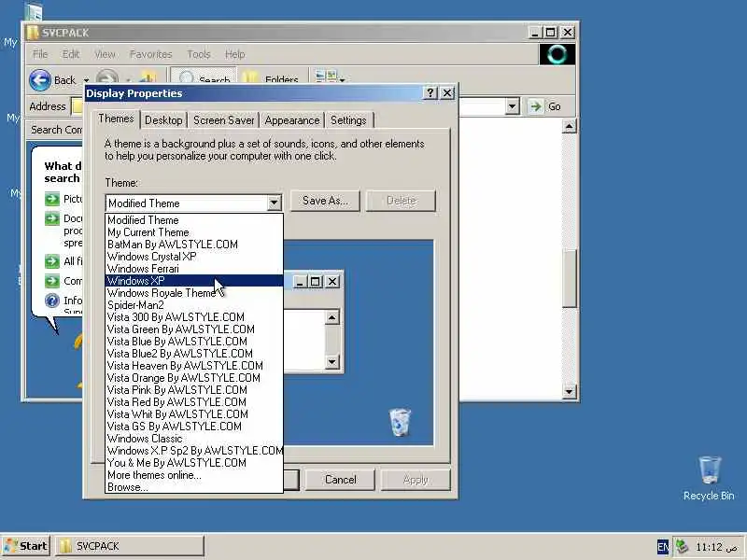Click SVCPACK window scrollbar down arrow

point(569,391)
